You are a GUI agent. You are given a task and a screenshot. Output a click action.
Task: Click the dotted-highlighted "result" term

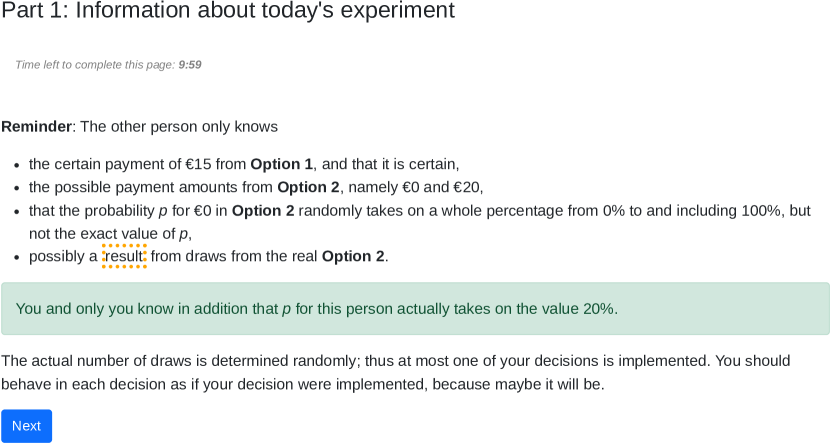[124, 256]
